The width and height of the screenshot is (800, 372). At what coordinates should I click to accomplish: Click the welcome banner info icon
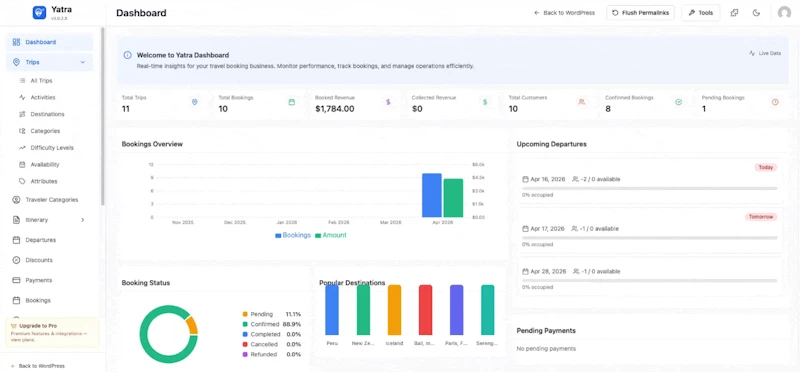(x=128, y=55)
